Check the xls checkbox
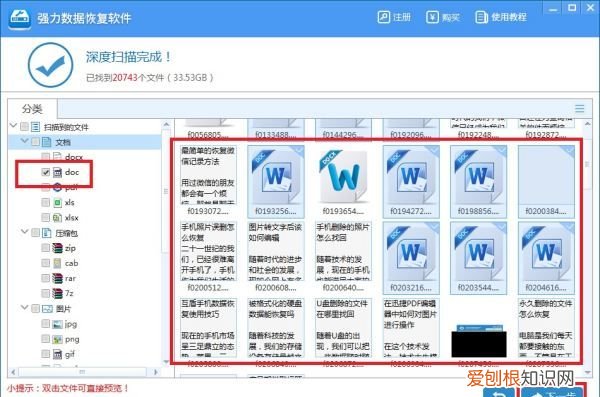The width and height of the screenshot is (600, 397). click(x=46, y=203)
